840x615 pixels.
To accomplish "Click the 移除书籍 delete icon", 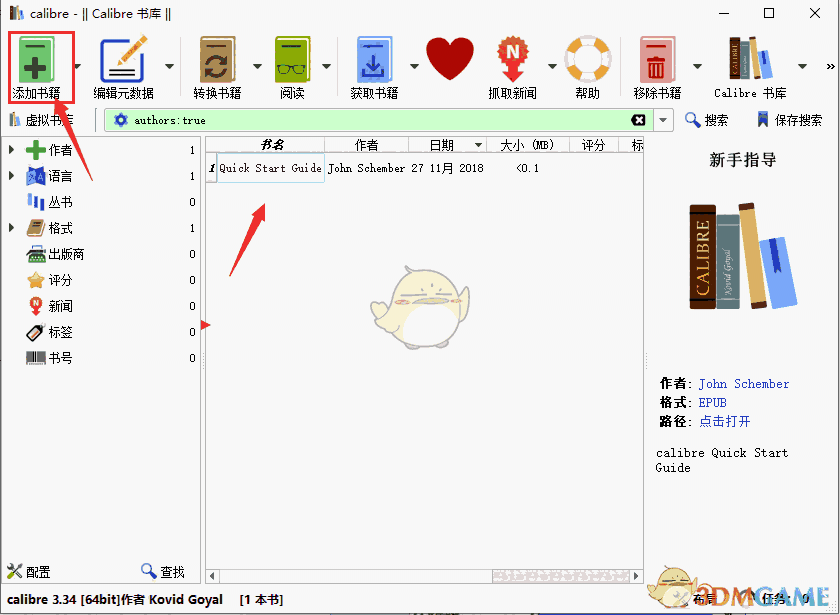I will click(659, 60).
